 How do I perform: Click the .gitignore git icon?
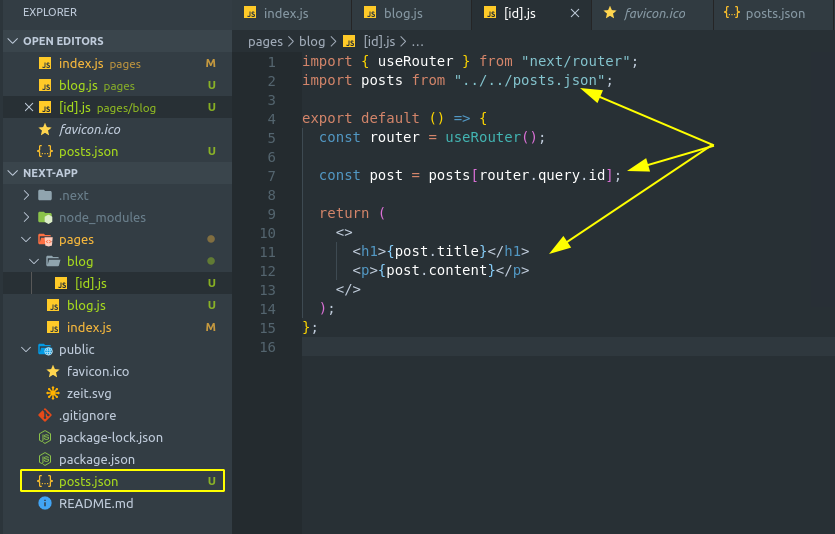(x=45, y=415)
